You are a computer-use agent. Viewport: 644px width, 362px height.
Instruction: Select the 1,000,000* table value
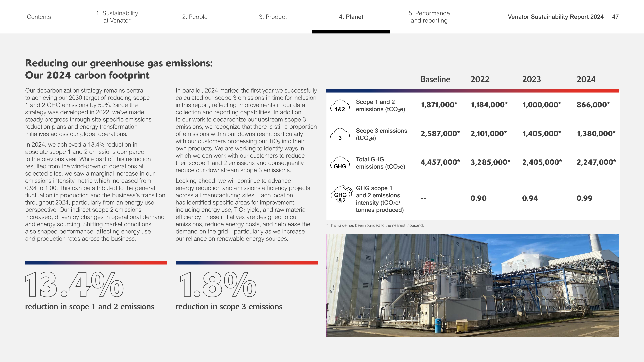542,105
